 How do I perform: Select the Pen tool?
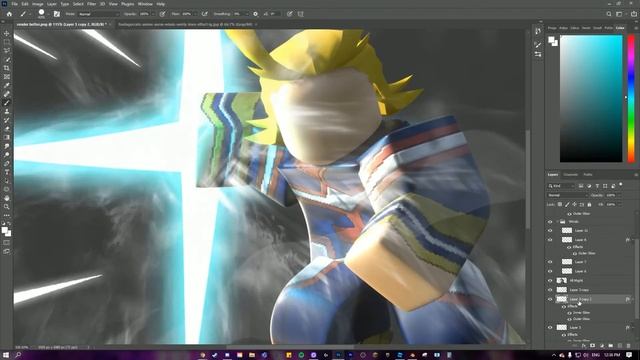7,163
